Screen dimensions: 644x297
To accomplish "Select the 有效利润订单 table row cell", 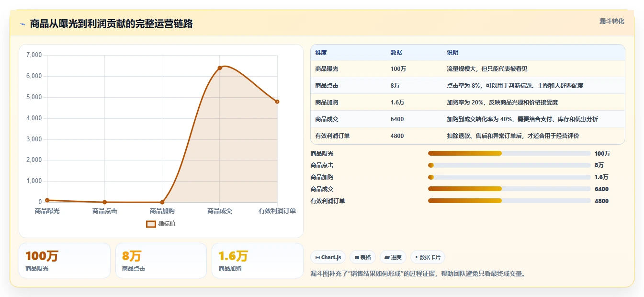I will click(332, 136).
